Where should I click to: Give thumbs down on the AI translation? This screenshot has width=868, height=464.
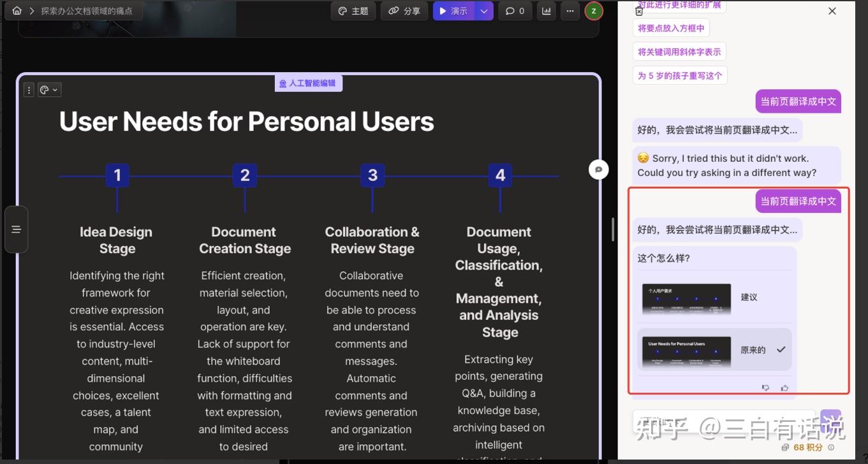coord(765,387)
